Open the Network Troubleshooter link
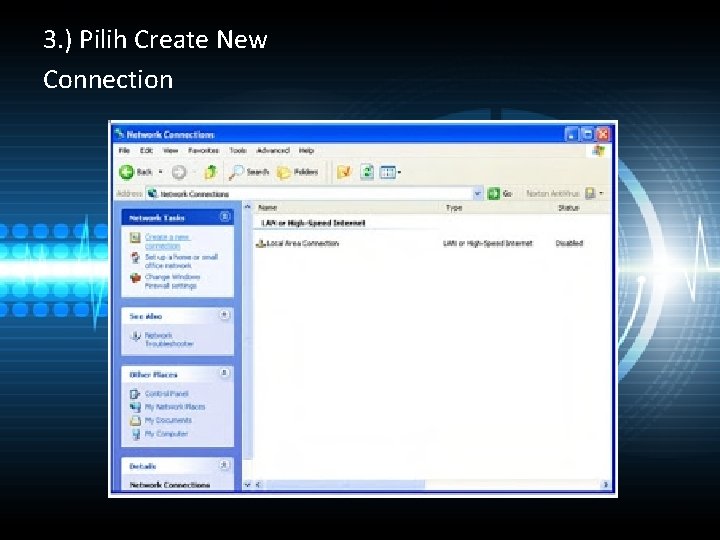Viewport: 720px width, 540px height. (169, 339)
